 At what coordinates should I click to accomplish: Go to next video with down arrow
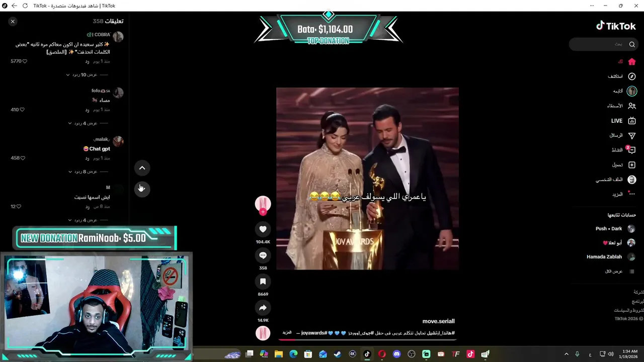click(142, 189)
